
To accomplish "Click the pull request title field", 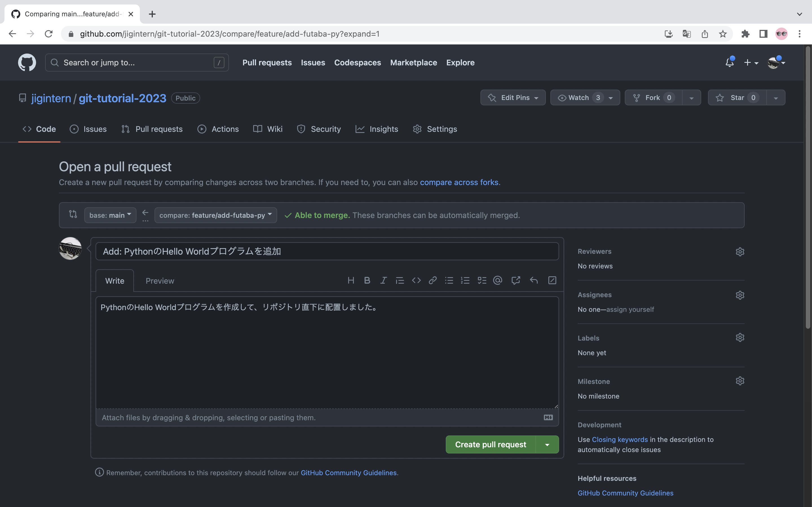I will coord(327,252).
